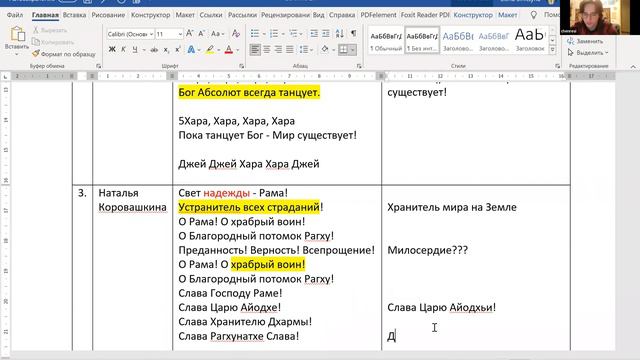Open the Выделить (Select) dropdown
The height and width of the screenshot is (360, 640).
pyautogui.click(x=588, y=52)
